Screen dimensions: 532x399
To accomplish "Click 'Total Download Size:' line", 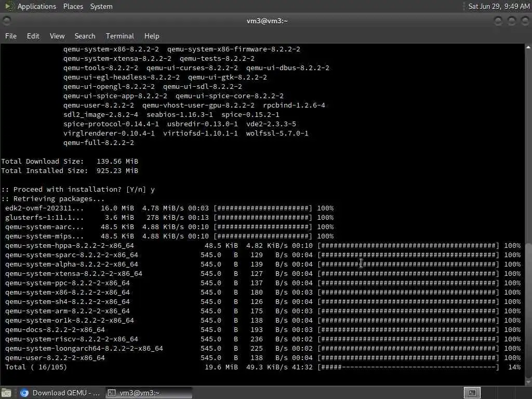I will [70, 162].
